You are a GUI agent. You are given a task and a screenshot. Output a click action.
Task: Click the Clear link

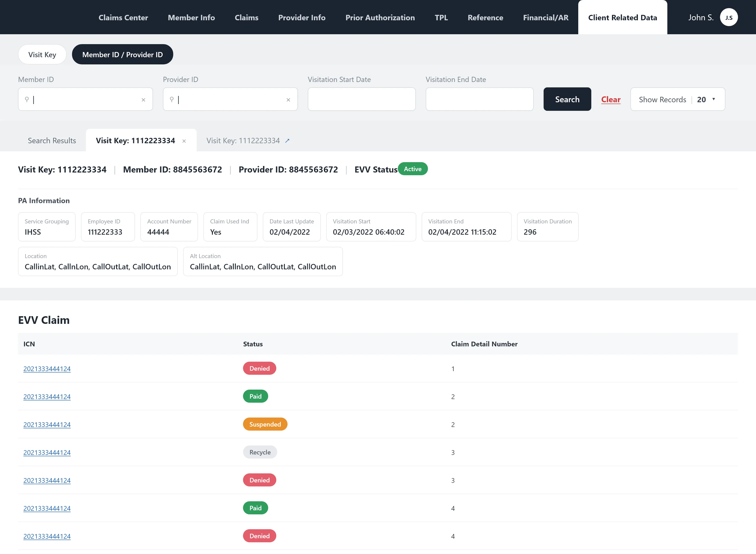pos(611,100)
